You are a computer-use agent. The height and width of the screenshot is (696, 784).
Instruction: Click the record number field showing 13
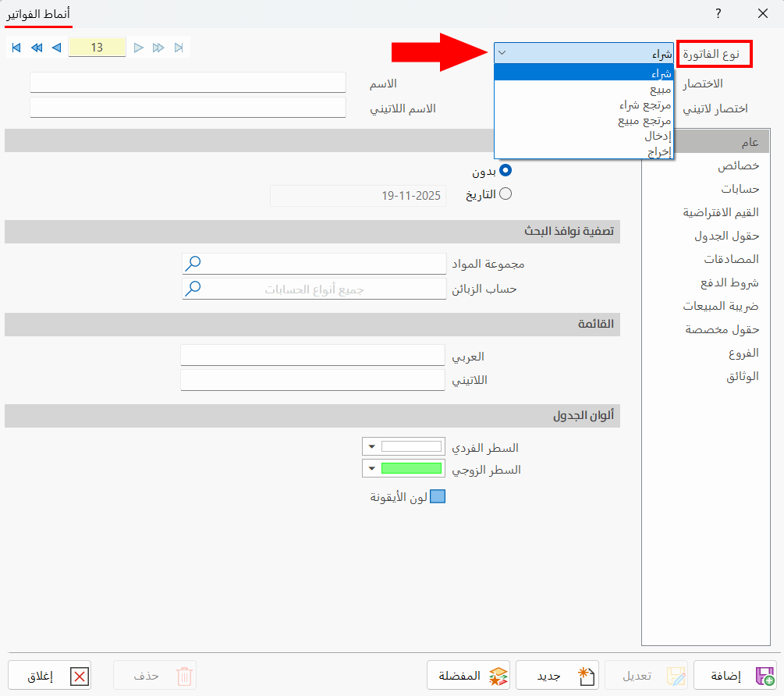tap(97, 48)
